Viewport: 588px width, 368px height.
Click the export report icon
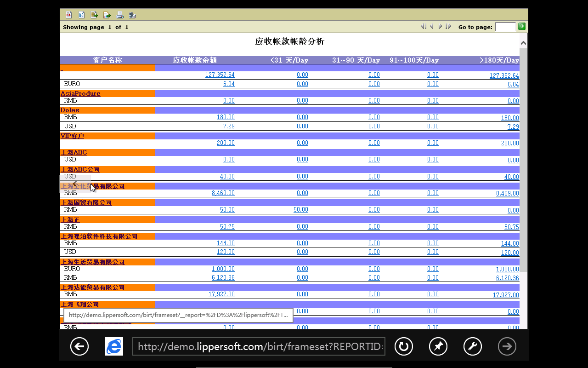click(107, 15)
